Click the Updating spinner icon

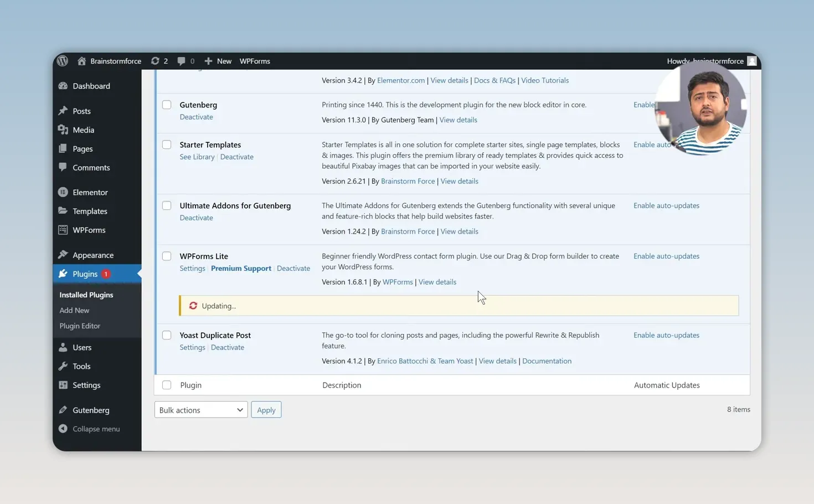click(x=193, y=306)
